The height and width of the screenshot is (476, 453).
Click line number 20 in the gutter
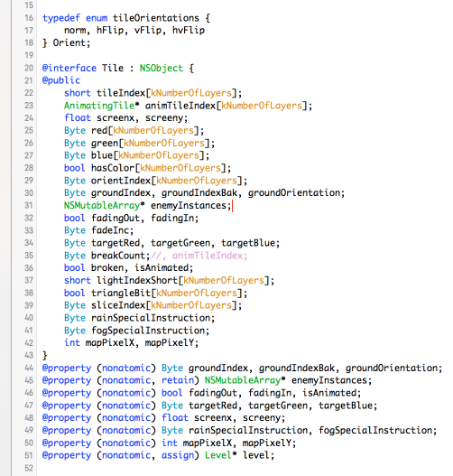click(x=29, y=68)
